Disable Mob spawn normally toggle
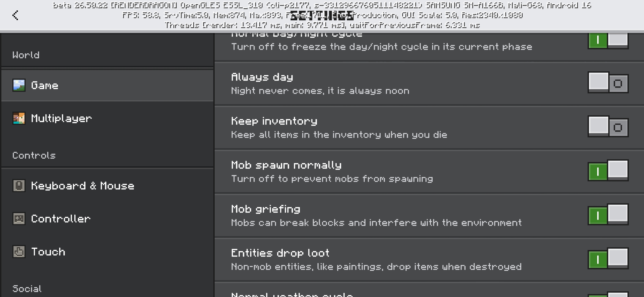Viewport: 644px width, 297px height. (x=608, y=170)
